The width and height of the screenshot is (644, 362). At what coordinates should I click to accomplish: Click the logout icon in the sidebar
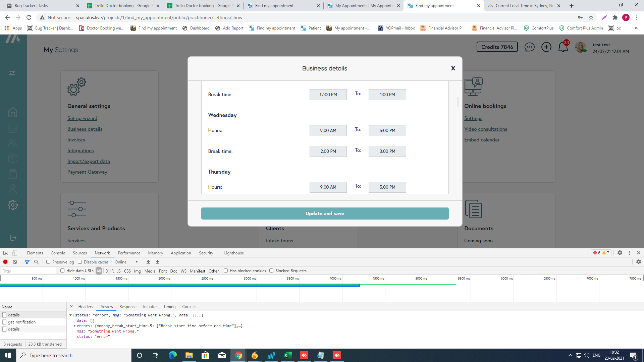pyautogui.click(x=13, y=238)
